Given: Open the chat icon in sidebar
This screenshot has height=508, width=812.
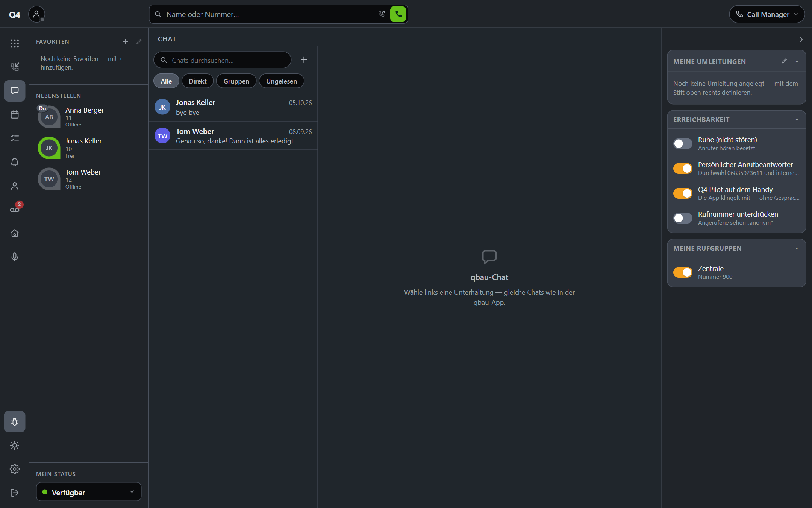Looking at the screenshot, I should (15, 91).
